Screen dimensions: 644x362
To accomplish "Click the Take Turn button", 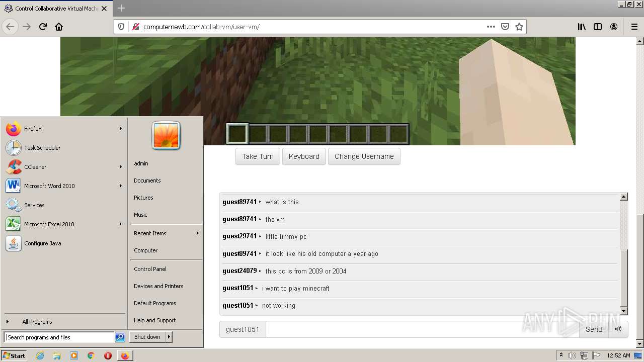I will [258, 156].
